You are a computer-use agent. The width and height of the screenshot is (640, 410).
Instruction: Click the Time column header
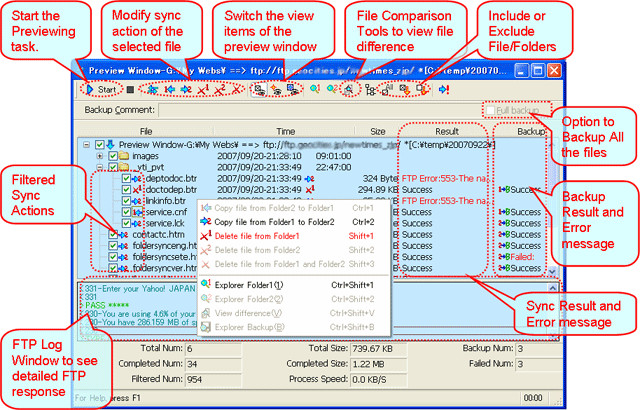click(x=285, y=131)
